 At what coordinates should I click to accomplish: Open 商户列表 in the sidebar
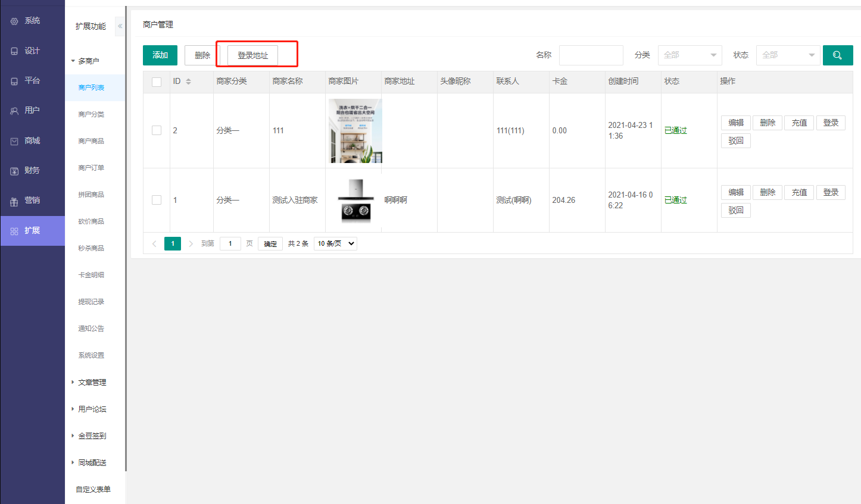(x=91, y=87)
